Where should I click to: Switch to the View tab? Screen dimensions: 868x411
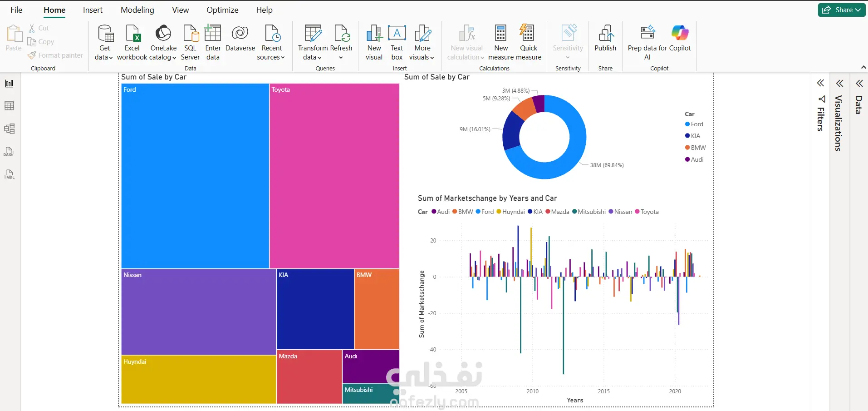tap(181, 10)
